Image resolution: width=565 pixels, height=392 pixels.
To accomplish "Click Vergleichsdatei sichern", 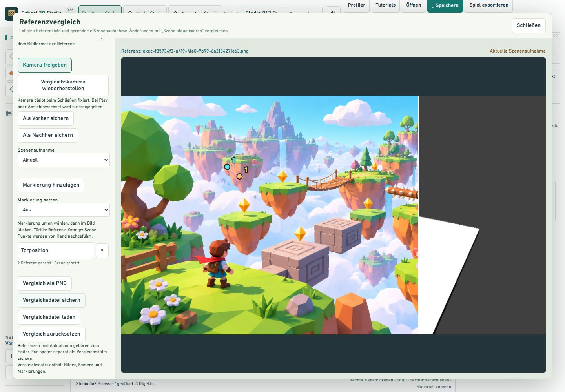I will pos(51,300).
